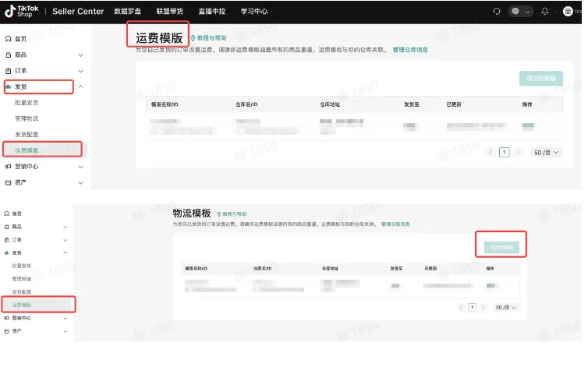Open 学习中心 in the top navigation
The height and width of the screenshot is (381, 588).
tap(254, 11)
